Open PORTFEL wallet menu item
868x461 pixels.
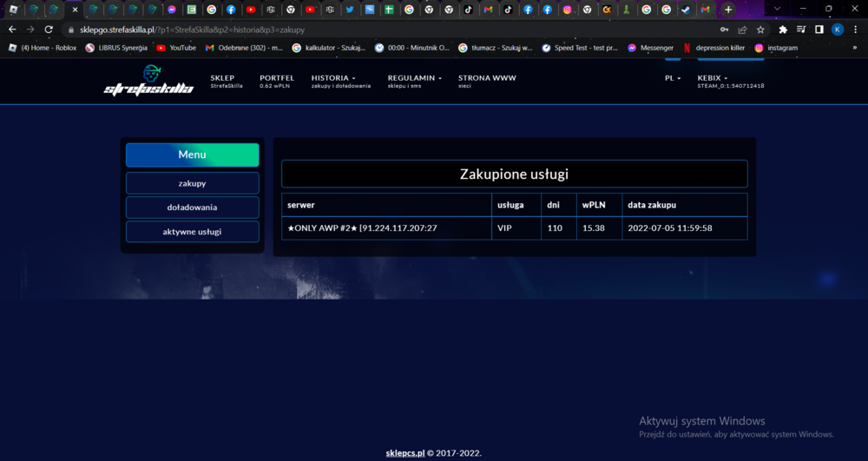(x=277, y=82)
